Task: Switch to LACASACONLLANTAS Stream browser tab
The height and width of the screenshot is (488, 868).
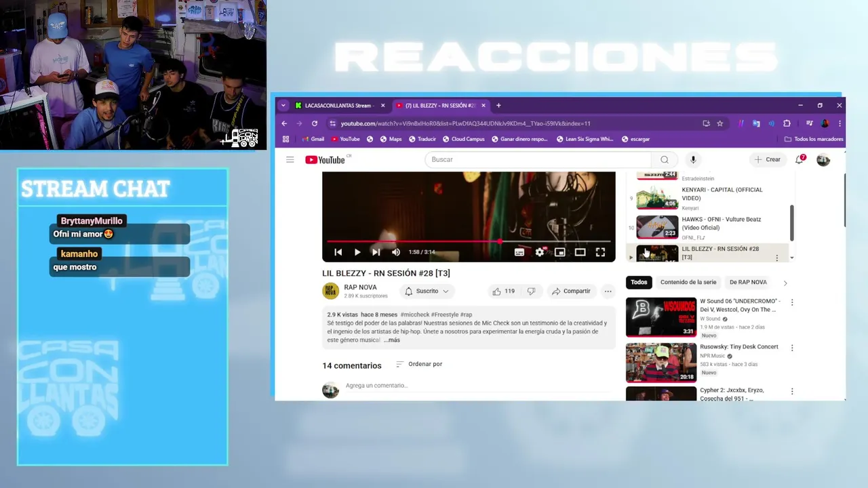Action: click(338, 105)
